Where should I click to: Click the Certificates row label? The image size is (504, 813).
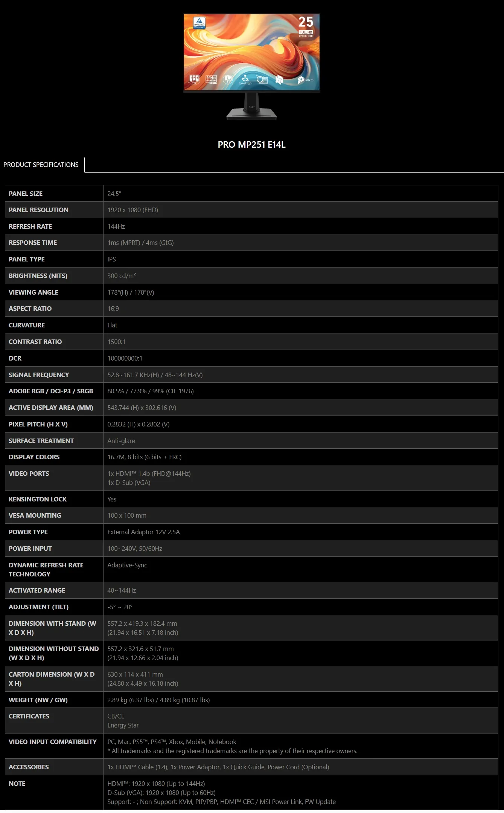(29, 716)
